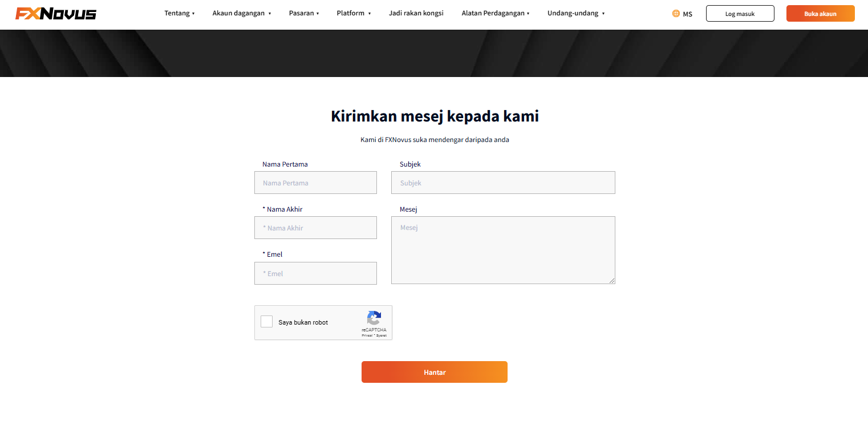
Task: Open the MS language selector
Action: pyautogui.click(x=682, y=13)
